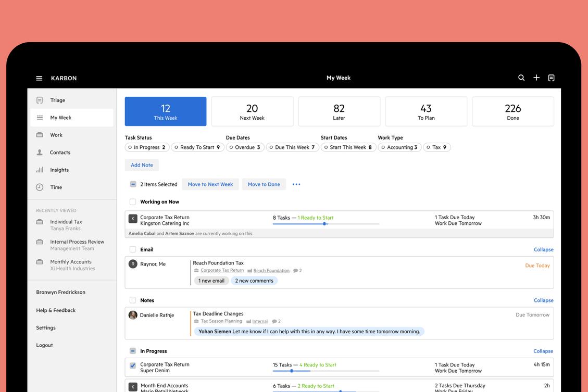Switch to the Next Week tab
588x392 pixels.
coord(253,111)
